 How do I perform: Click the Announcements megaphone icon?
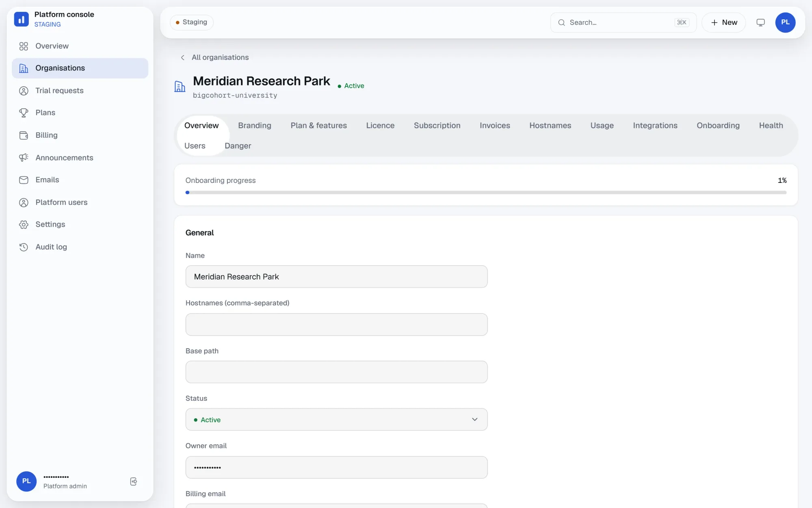coord(24,158)
